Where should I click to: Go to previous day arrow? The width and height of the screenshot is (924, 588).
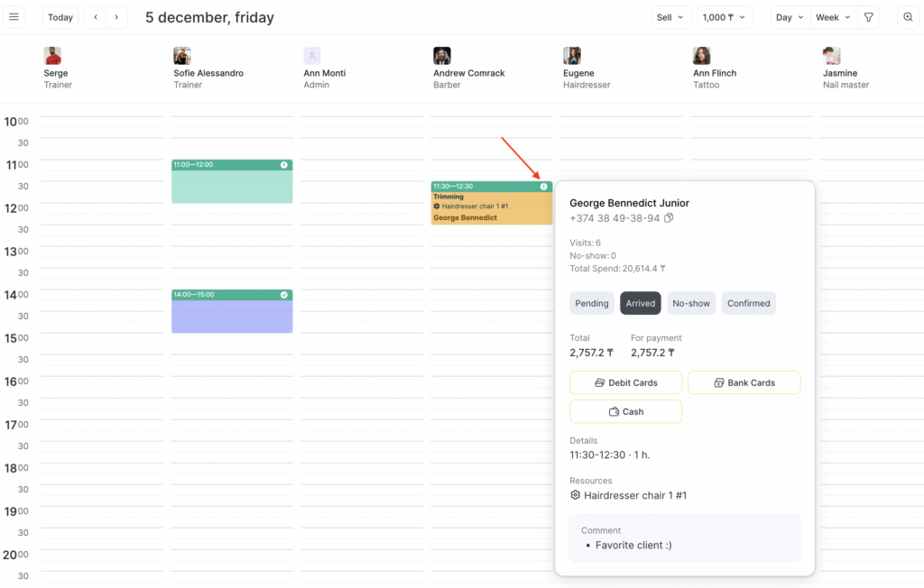pos(96,17)
